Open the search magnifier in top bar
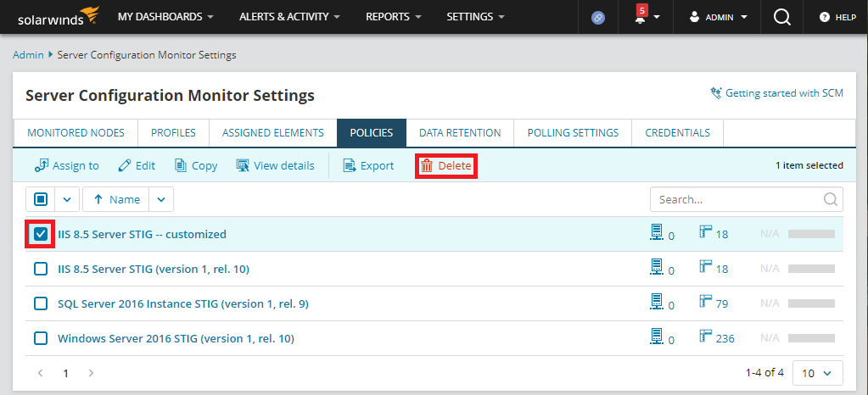The width and height of the screenshot is (868, 395). coord(782,17)
